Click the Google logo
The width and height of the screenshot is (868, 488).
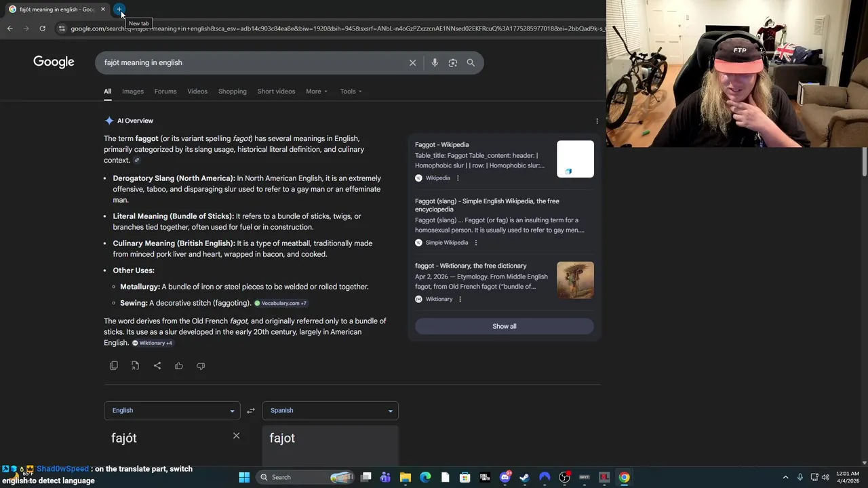pos(54,62)
